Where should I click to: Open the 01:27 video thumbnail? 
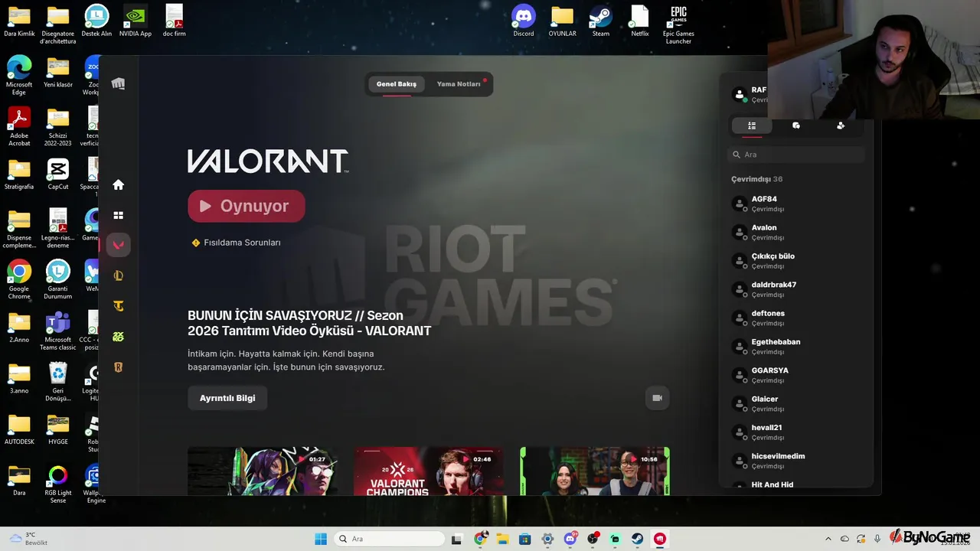pos(263,471)
